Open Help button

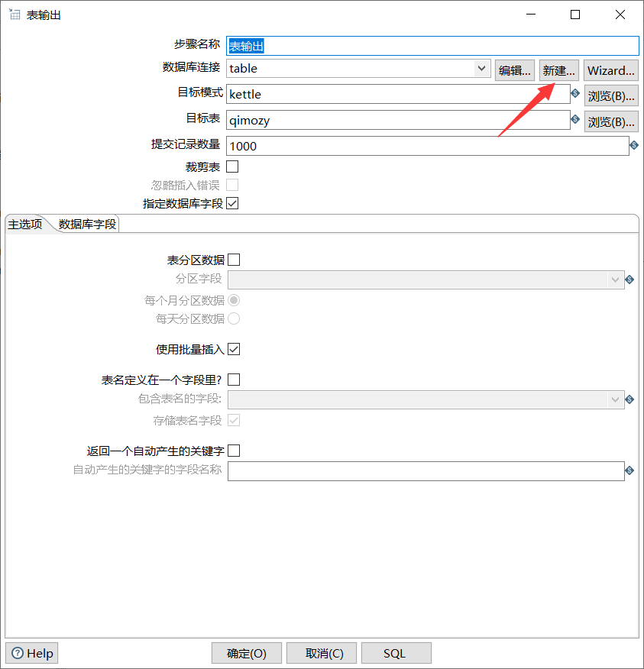click(x=32, y=653)
